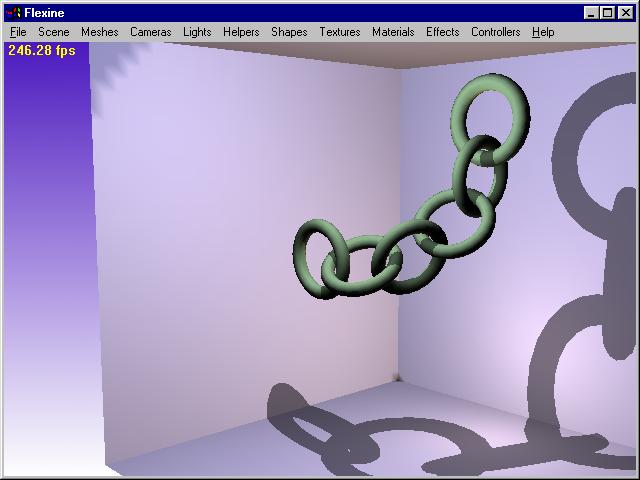Open the Shapes menu

[x=289, y=32]
